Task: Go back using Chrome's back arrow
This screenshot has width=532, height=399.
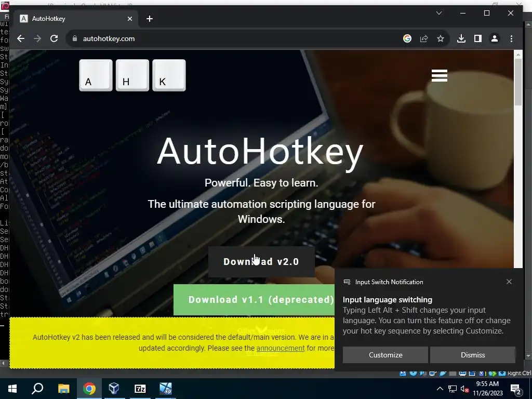Action: point(21,38)
